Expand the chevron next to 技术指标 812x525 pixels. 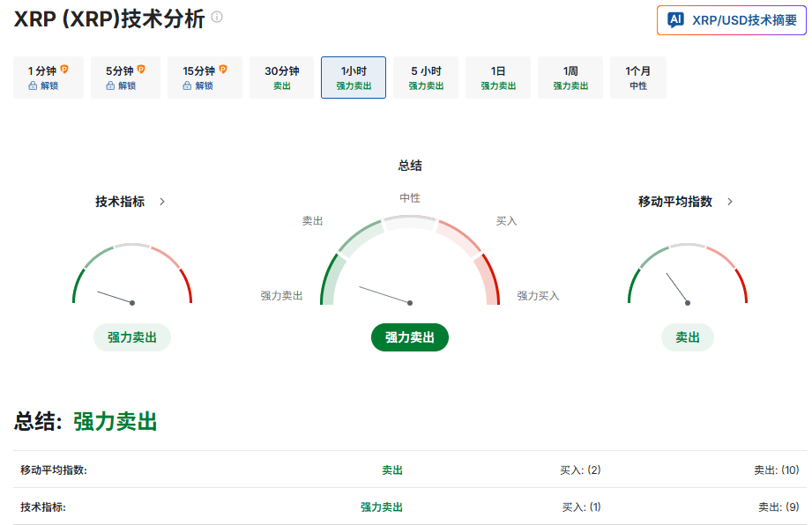click(162, 202)
